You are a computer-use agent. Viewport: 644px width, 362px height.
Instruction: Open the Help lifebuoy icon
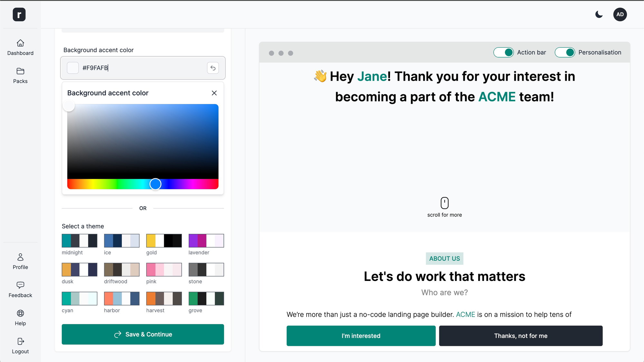click(20, 313)
